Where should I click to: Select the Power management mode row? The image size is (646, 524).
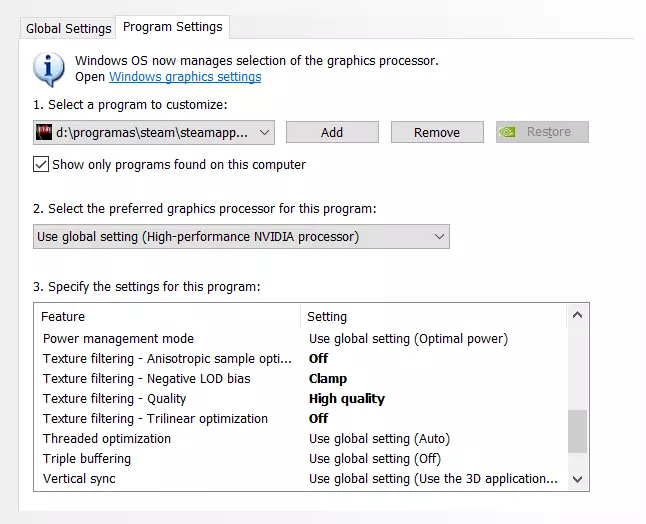pos(119,339)
